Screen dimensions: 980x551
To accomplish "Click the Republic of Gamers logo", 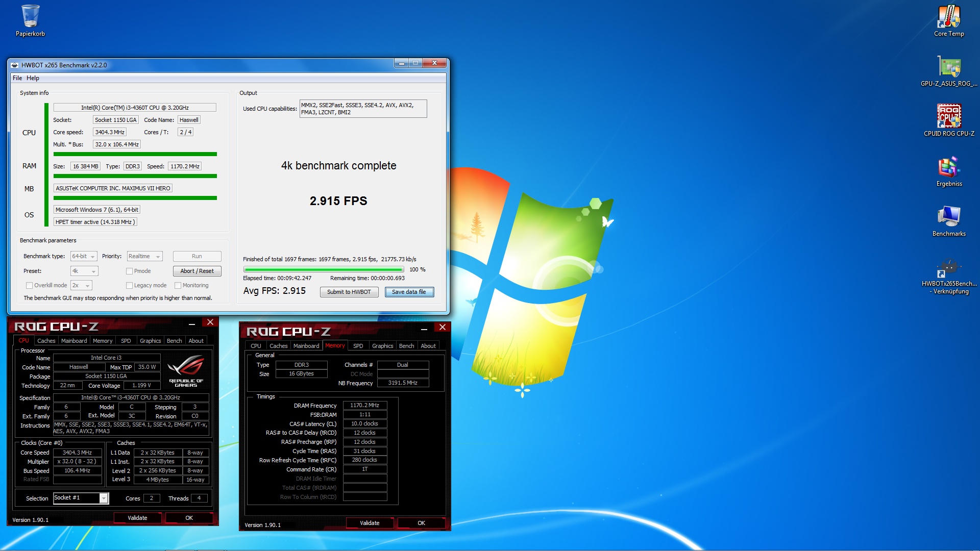I will 186,371.
